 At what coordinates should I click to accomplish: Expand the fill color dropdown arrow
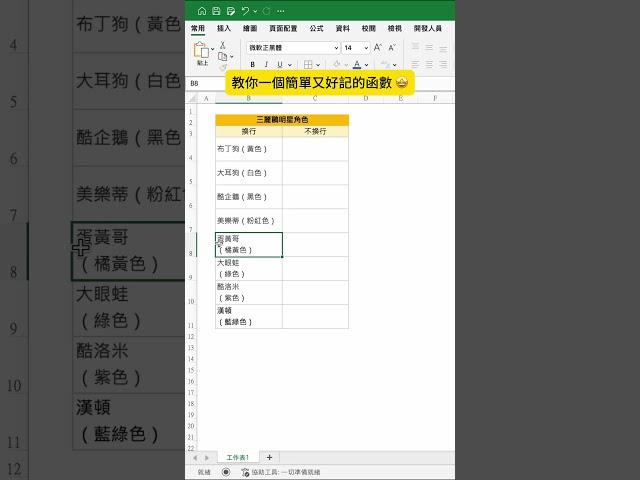coord(346,65)
